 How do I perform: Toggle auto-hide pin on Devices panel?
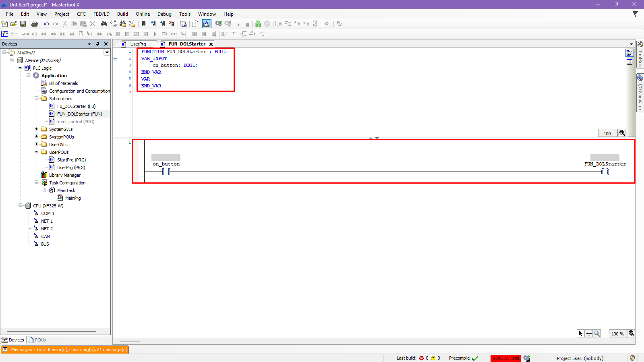click(97, 44)
